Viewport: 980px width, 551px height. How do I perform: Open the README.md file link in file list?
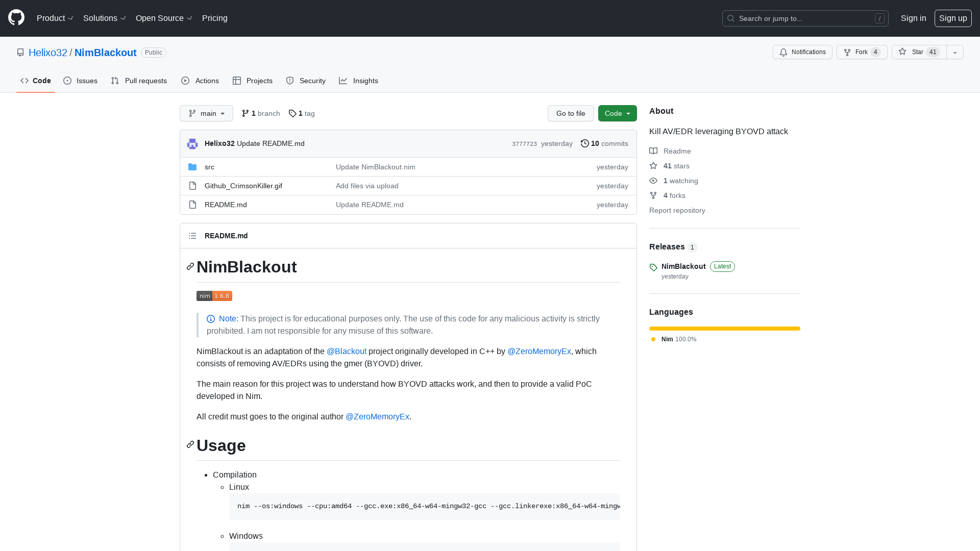pyautogui.click(x=226, y=205)
